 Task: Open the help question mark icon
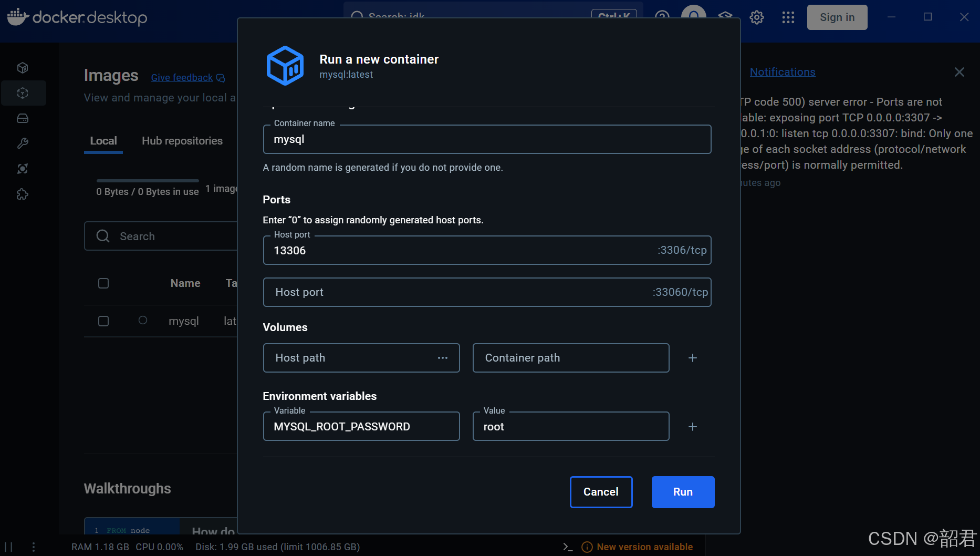(662, 16)
